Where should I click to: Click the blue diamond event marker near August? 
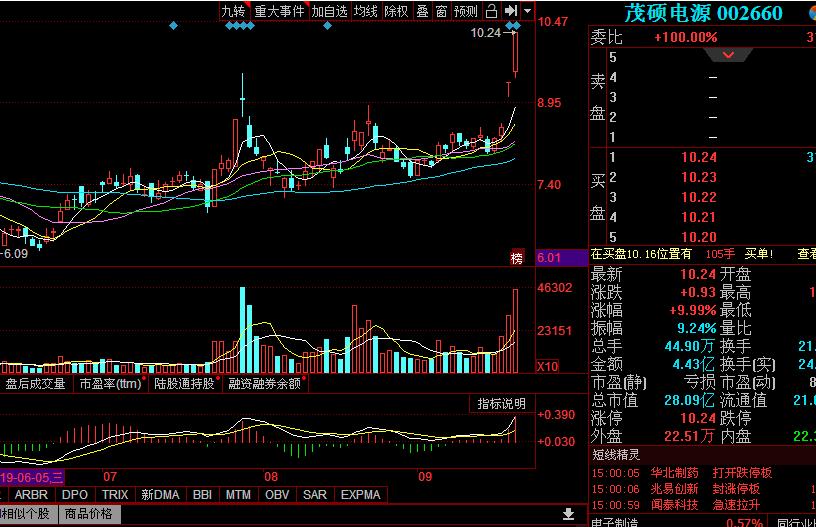tap(327, 25)
